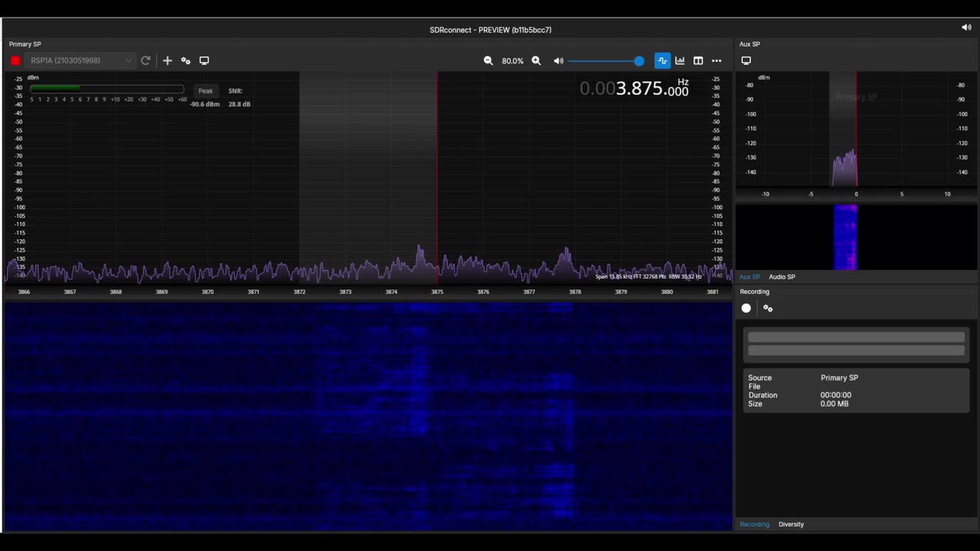
Task: Click the signal-strength meter bar
Action: tap(107, 89)
